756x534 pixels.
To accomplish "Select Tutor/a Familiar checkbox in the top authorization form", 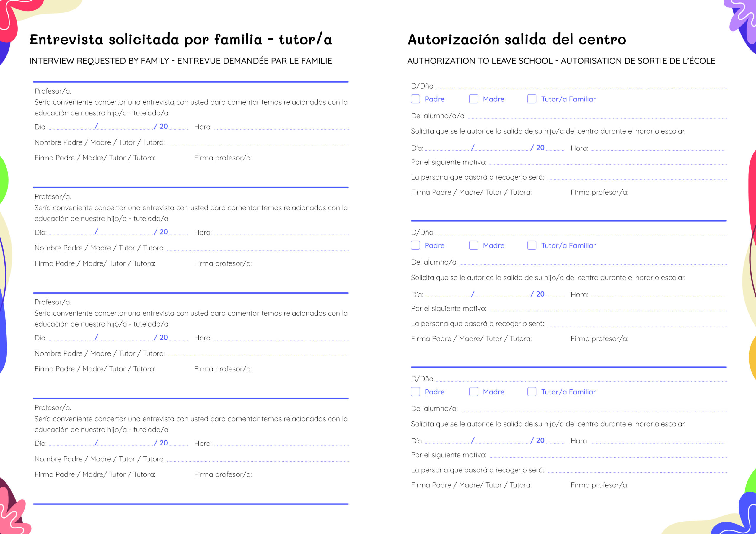I will [x=532, y=99].
